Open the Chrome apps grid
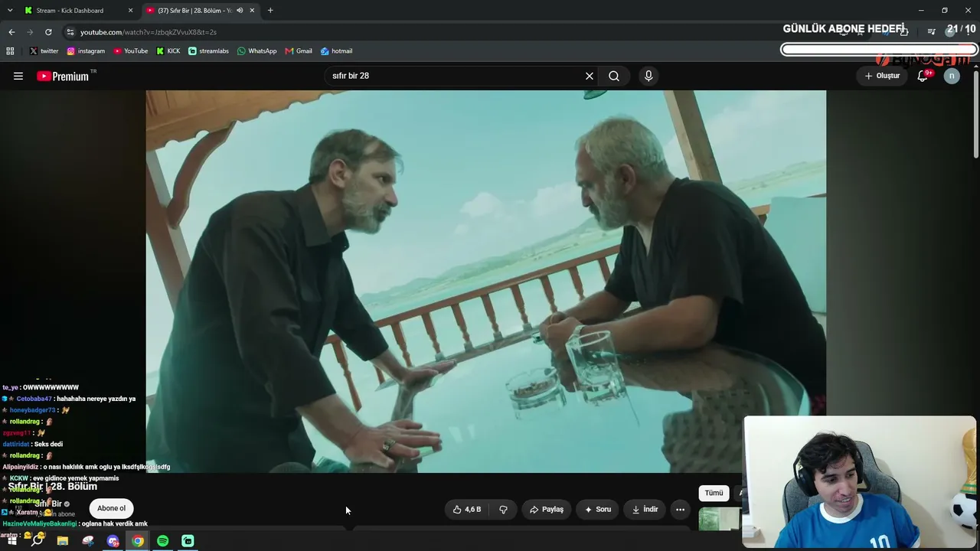Viewport: 980px width, 551px height. [10, 51]
